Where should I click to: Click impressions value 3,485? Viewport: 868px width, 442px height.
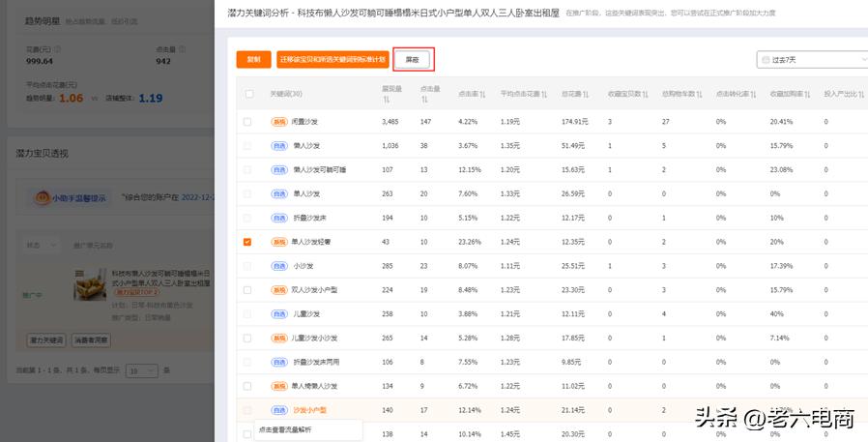(x=391, y=122)
